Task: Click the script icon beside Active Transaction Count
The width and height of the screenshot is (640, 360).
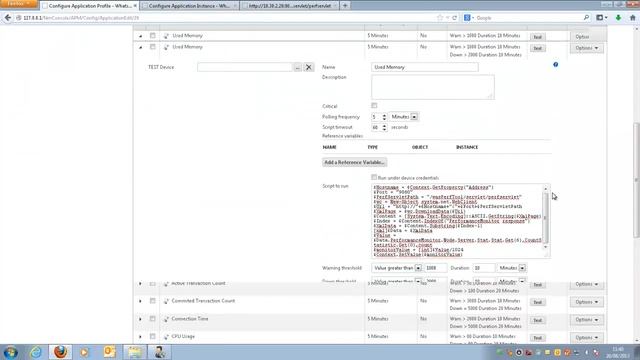Action: click(166, 284)
